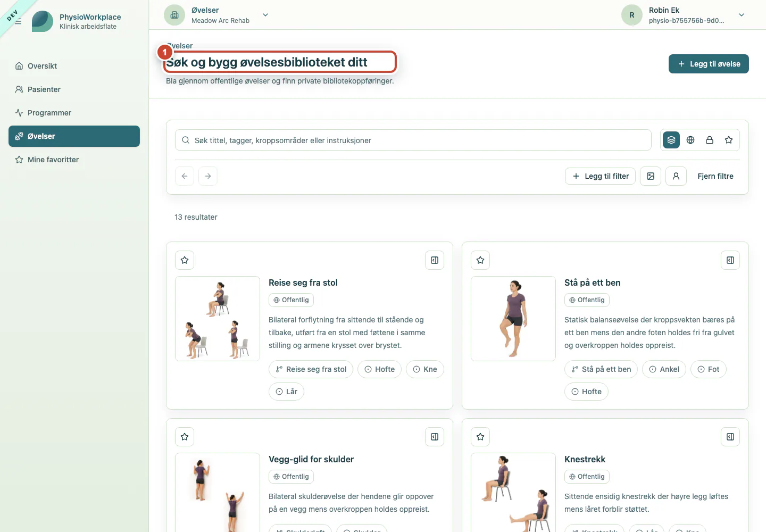Open the Legg til filter dropdown
The image size is (766, 532).
tap(600, 176)
